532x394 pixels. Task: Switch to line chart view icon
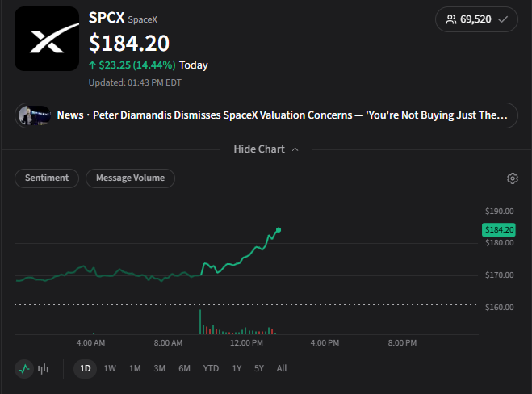24,368
